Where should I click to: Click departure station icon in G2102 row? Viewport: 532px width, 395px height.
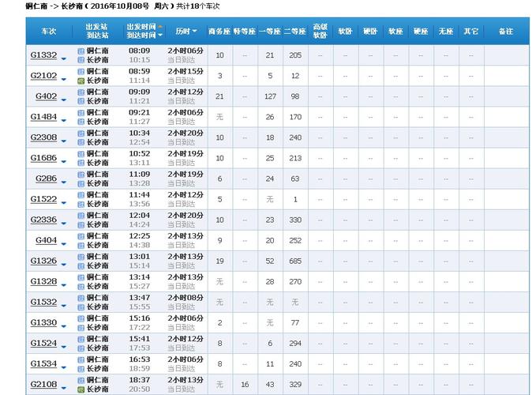tap(81, 72)
